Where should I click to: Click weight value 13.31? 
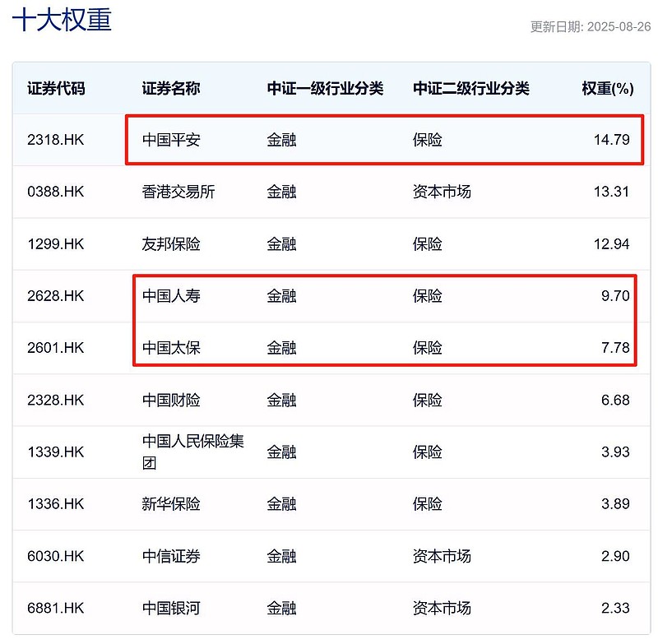[611, 192]
